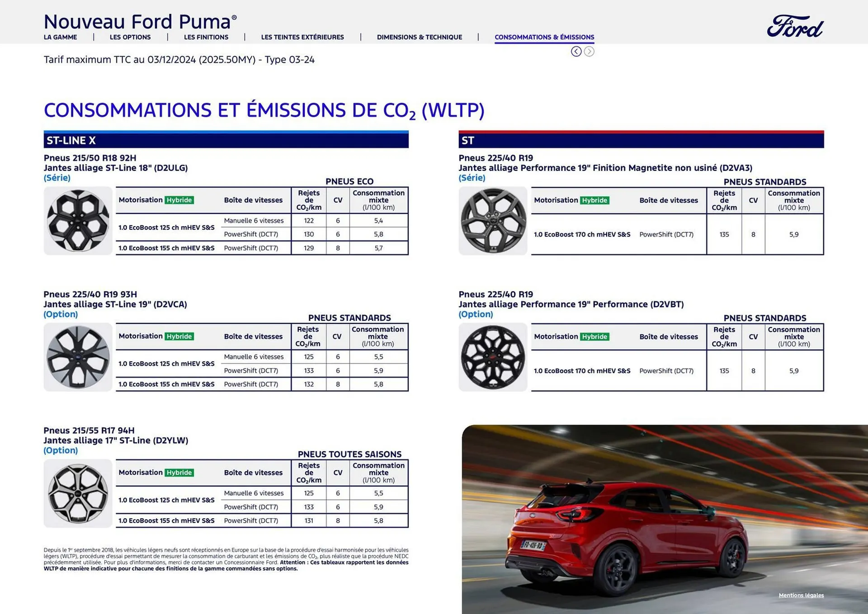Click the right pagination arrow
The width and height of the screenshot is (868, 614).
[589, 52]
